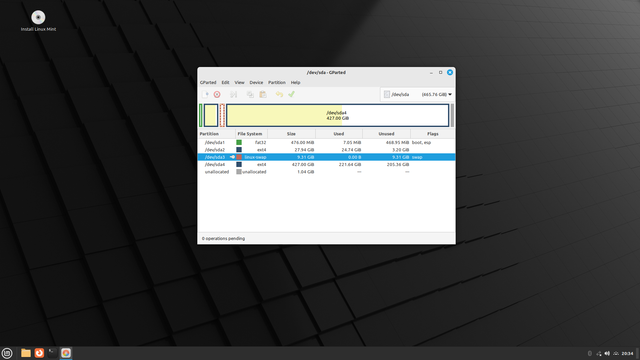Click the 468.95 MiB unused value
This screenshot has height=360, width=640.
click(x=397, y=142)
